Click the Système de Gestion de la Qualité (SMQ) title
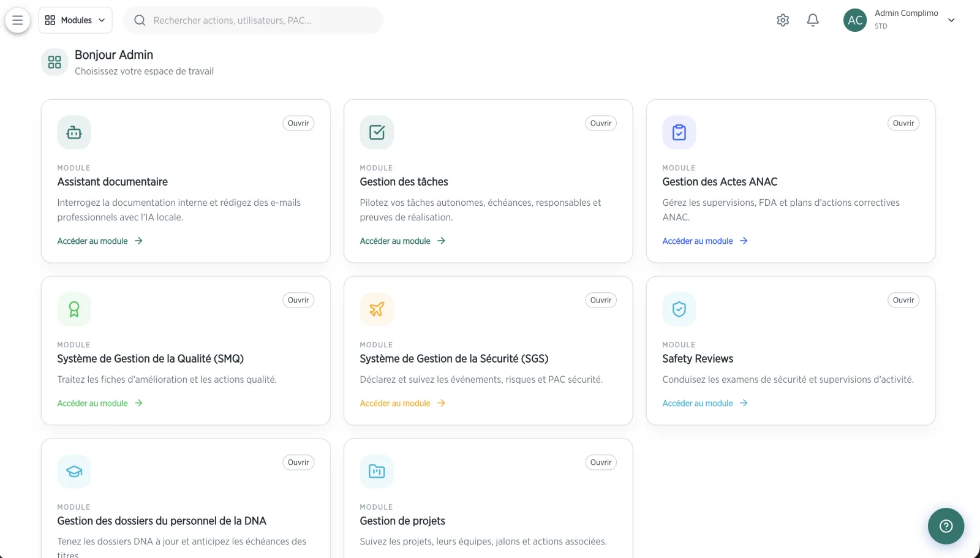 (151, 359)
